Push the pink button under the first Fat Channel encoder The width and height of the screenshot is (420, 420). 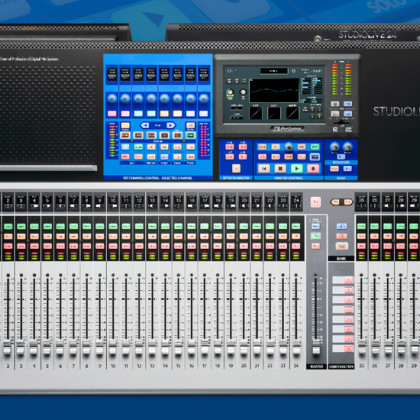click(x=112, y=114)
